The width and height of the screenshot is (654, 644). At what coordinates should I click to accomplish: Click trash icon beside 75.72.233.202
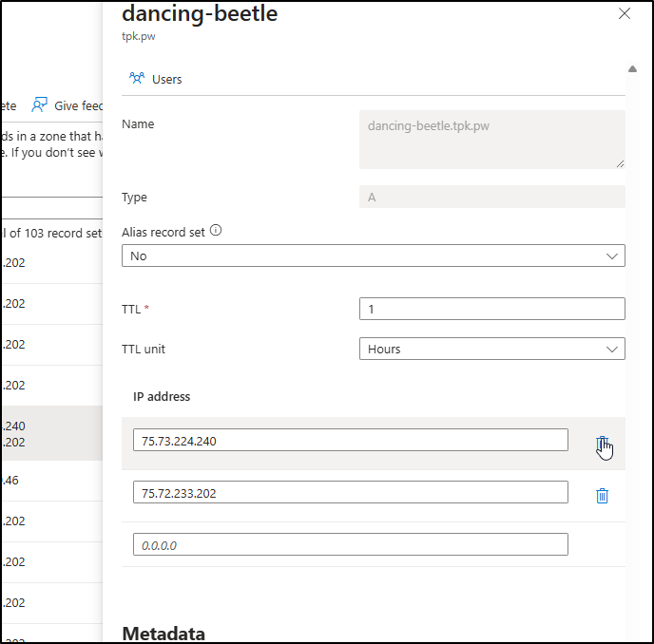click(602, 495)
